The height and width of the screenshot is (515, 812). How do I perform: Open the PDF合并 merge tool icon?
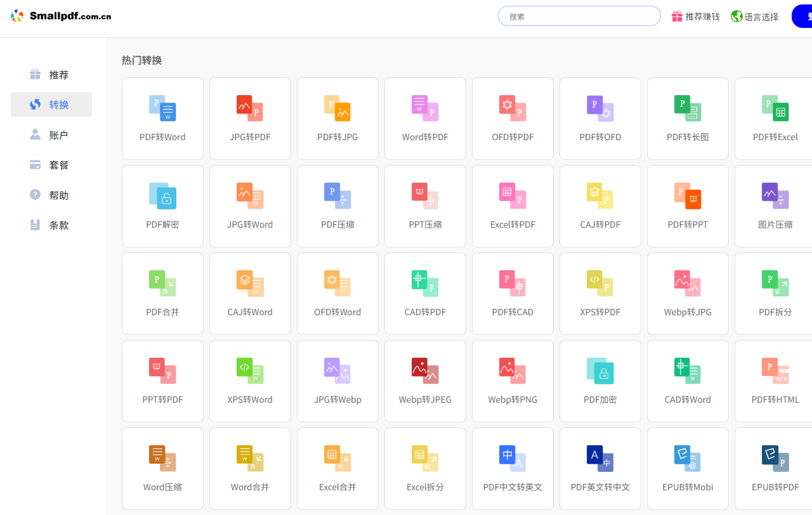162,284
